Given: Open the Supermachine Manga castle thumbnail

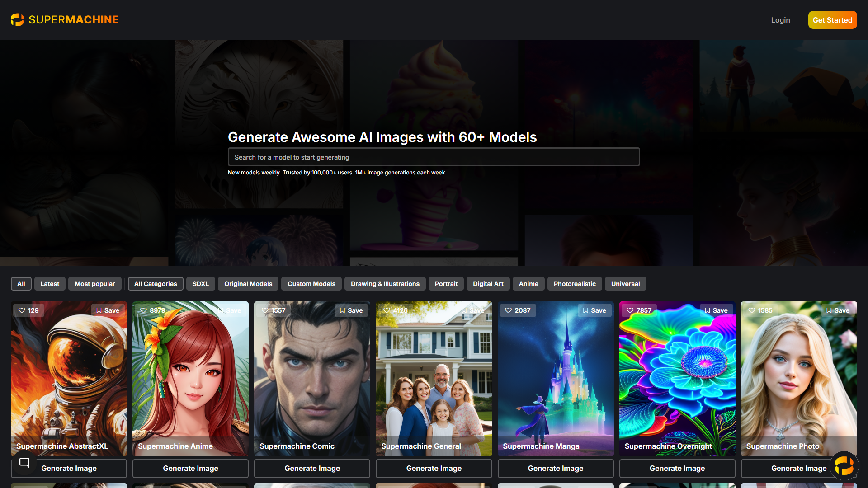Looking at the screenshot, I should tap(556, 379).
